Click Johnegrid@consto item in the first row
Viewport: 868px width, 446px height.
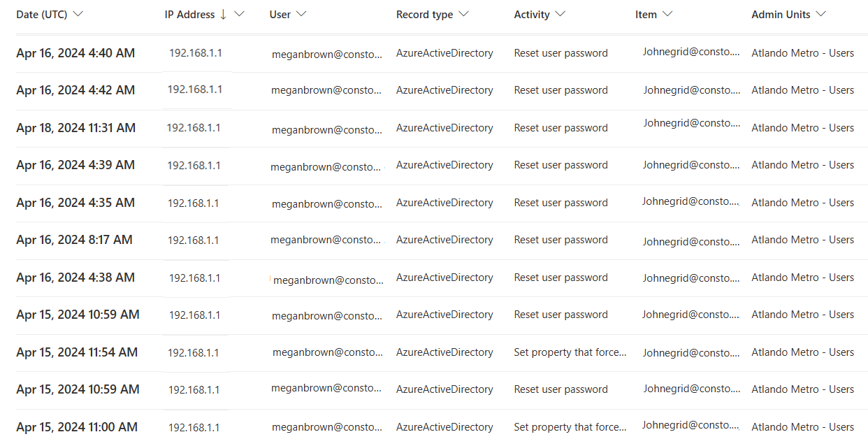pyautogui.click(x=690, y=51)
